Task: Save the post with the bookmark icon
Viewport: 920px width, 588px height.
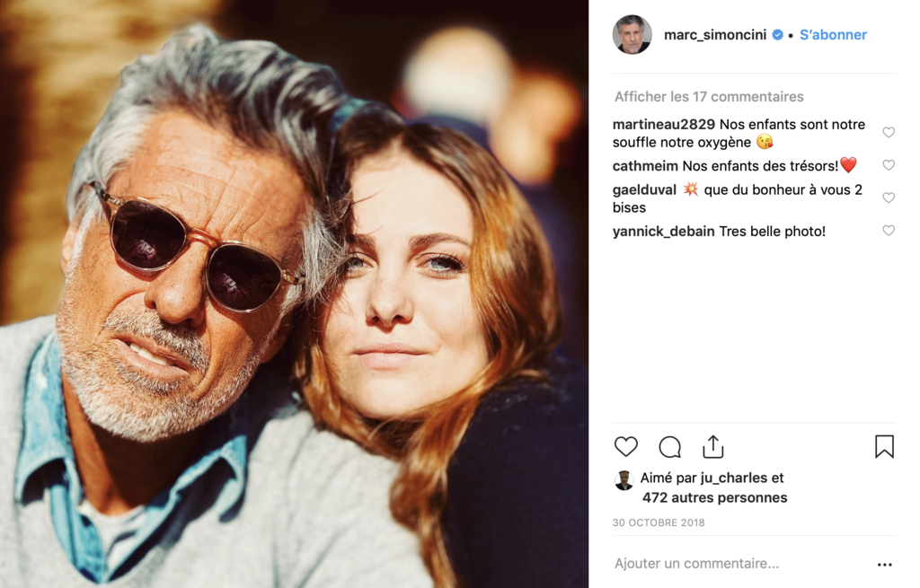Action: [884, 446]
